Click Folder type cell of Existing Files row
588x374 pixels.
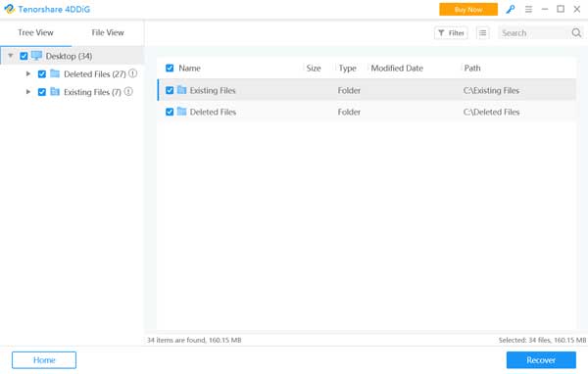click(349, 90)
